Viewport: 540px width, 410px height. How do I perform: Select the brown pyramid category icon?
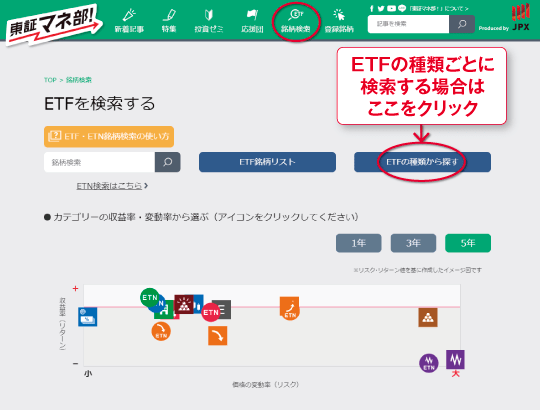tap(428, 317)
